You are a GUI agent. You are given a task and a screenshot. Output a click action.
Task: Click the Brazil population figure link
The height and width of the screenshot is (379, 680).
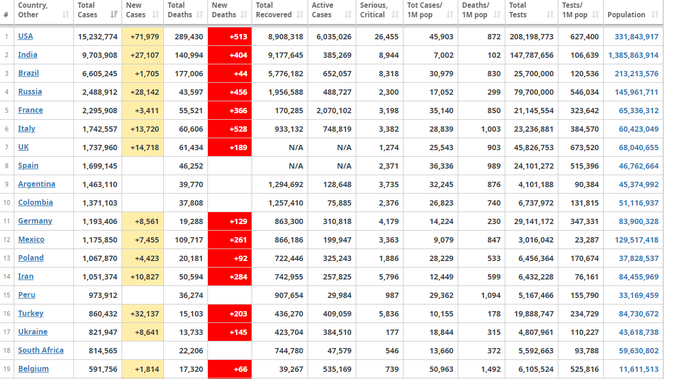[636, 74]
